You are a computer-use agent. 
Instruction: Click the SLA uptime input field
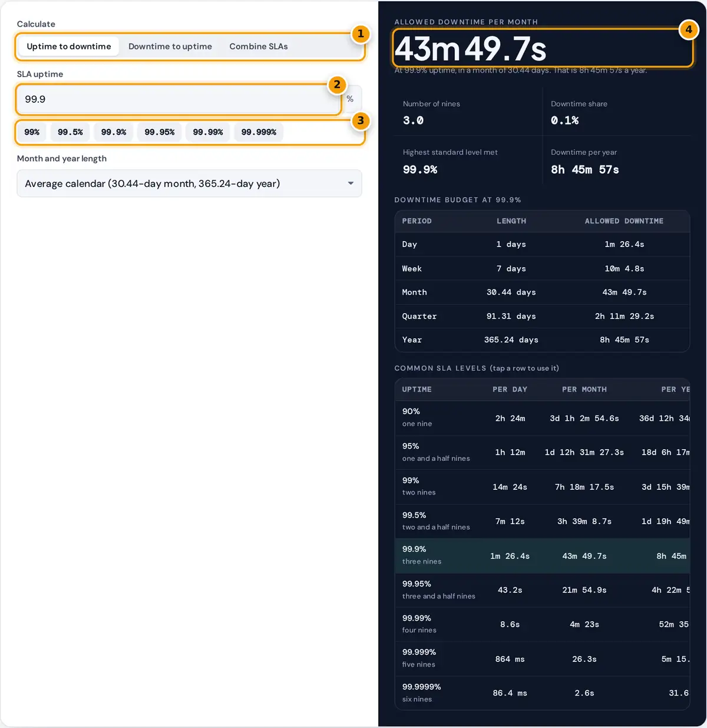pyautogui.click(x=179, y=99)
